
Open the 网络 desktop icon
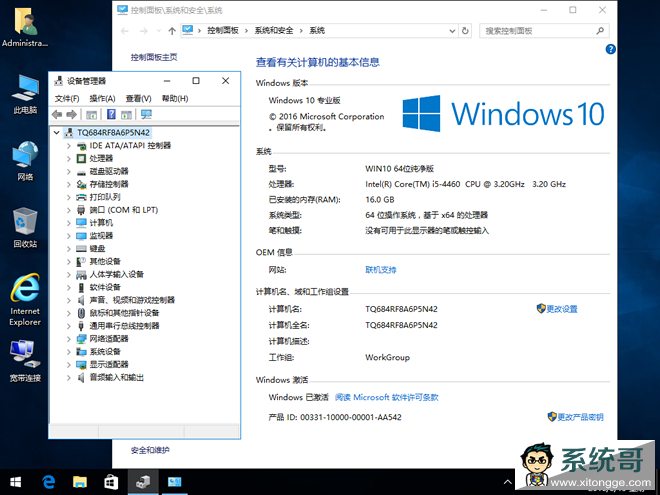pyautogui.click(x=25, y=161)
